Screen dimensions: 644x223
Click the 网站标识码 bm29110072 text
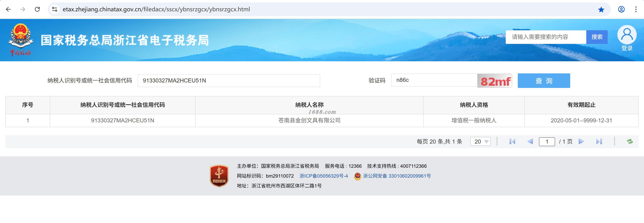tap(265, 176)
